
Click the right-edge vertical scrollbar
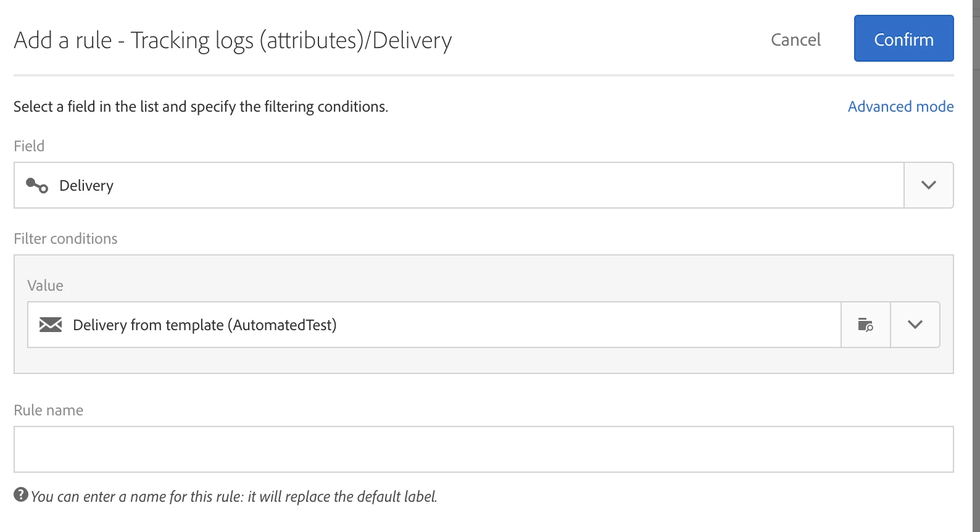[x=976, y=265]
